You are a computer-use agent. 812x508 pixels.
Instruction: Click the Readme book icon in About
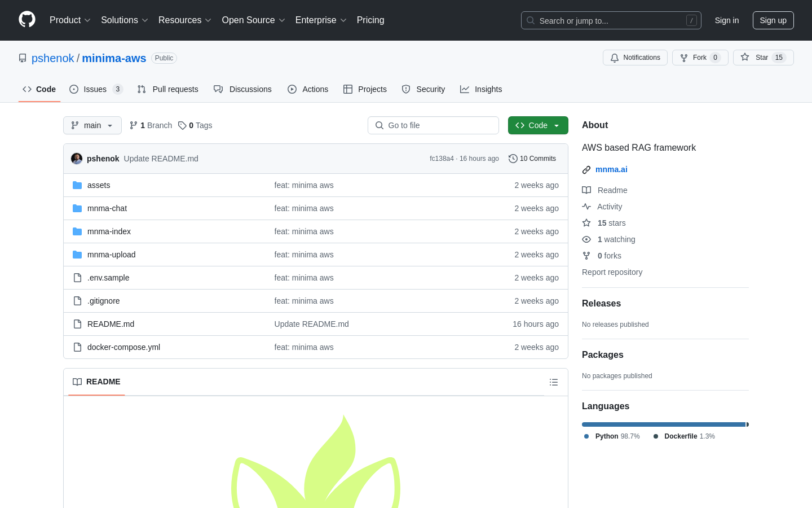[586, 190]
